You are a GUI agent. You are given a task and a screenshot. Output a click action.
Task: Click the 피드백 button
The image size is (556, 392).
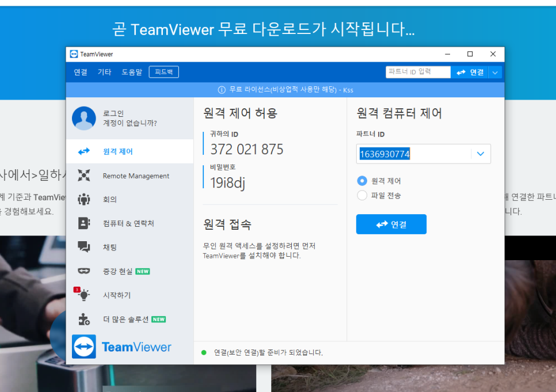coord(164,72)
